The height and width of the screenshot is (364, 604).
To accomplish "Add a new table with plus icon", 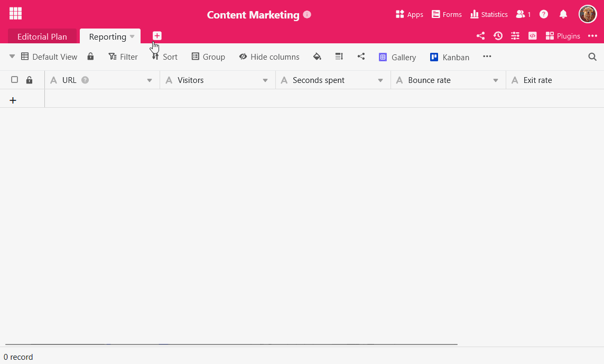I will tap(157, 35).
